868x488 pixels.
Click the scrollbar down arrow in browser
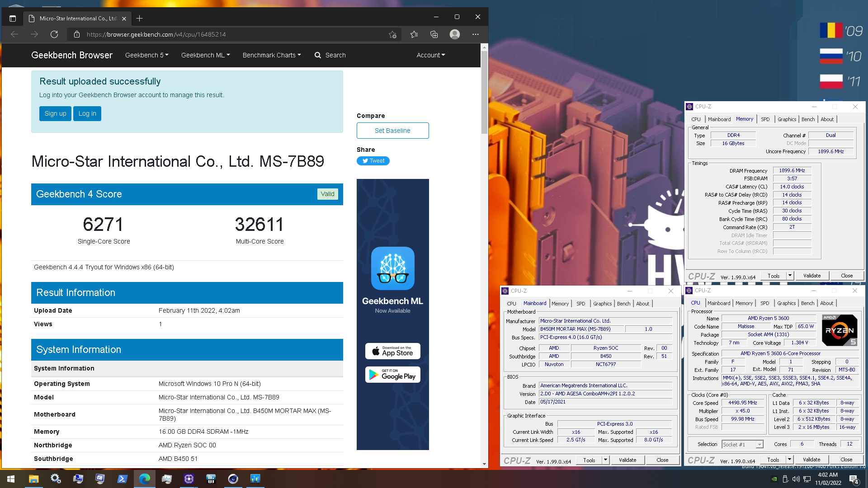point(484,464)
